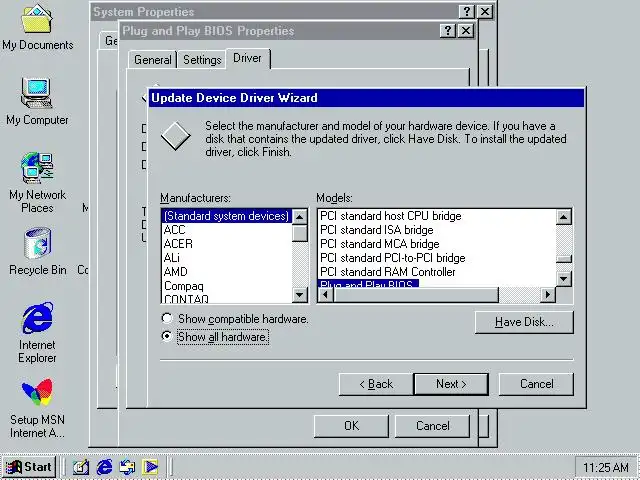Open My Documents desktop icon

click(x=38, y=27)
